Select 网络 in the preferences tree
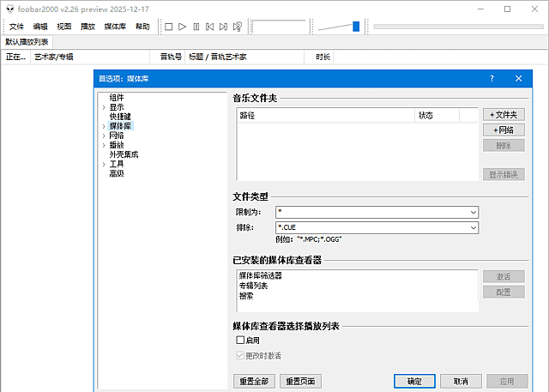The image size is (549, 392). (117, 136)
